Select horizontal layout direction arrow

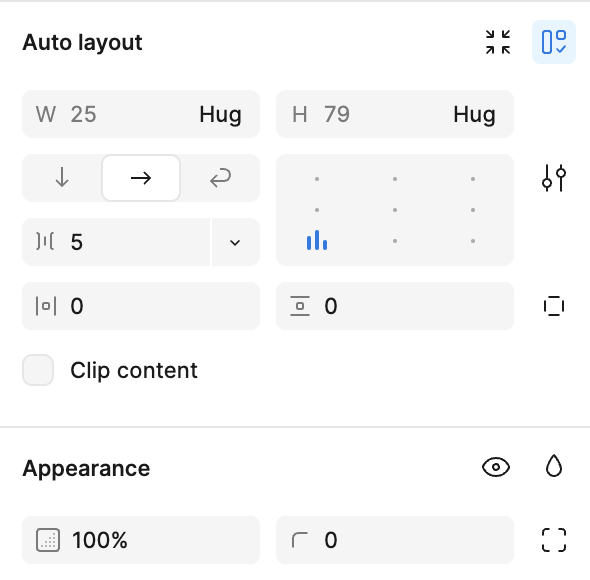[141, 178]
